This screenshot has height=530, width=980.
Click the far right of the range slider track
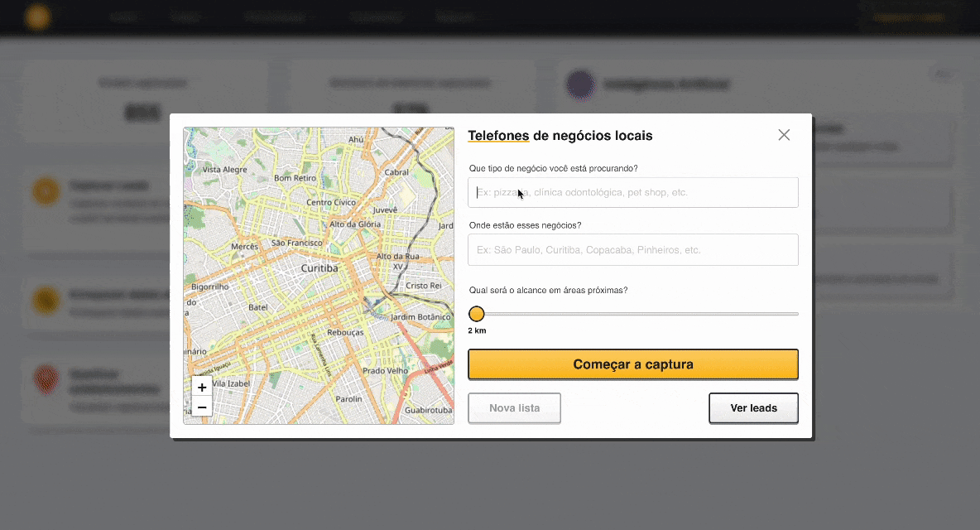tap(795, 314)
